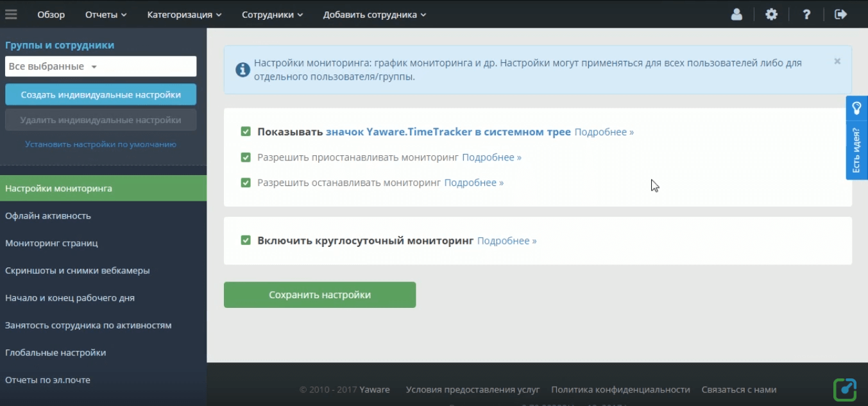Click the logout icon
The width and height of the screenshot is (868, 406).
[840, 14]
